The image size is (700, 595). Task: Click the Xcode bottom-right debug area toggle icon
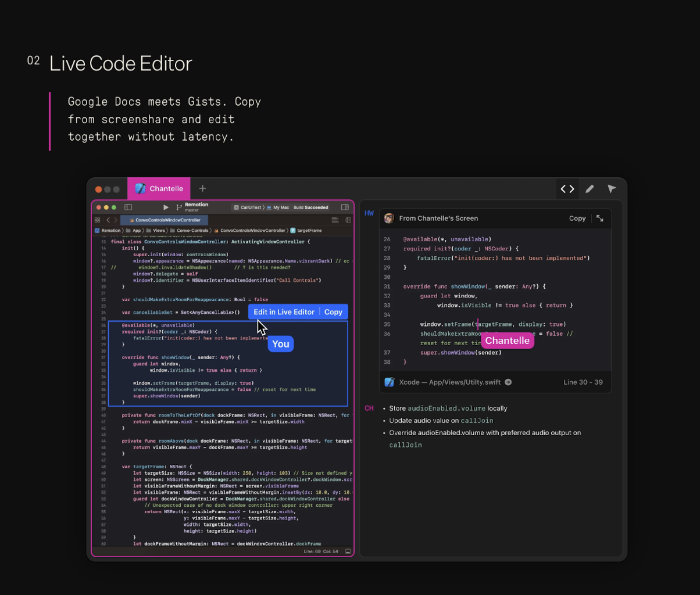[x=348, y=551]
